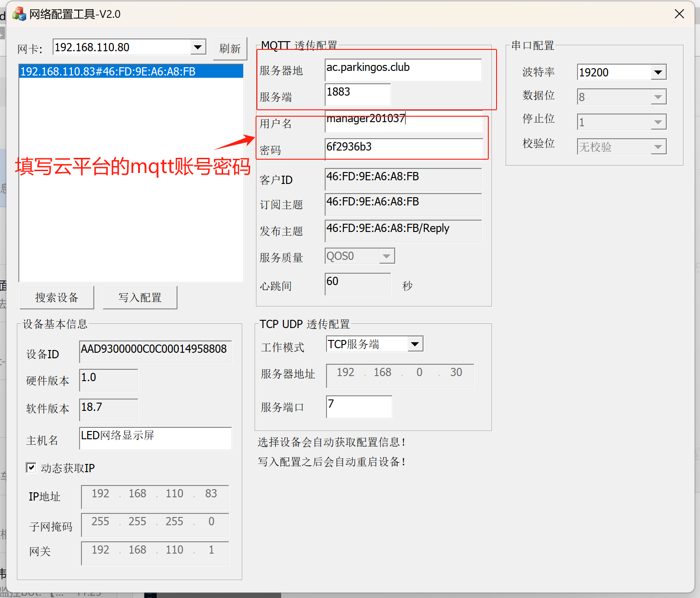
Task: Open the 网卡 network adapter dropdown
Action: pos(198,47)
